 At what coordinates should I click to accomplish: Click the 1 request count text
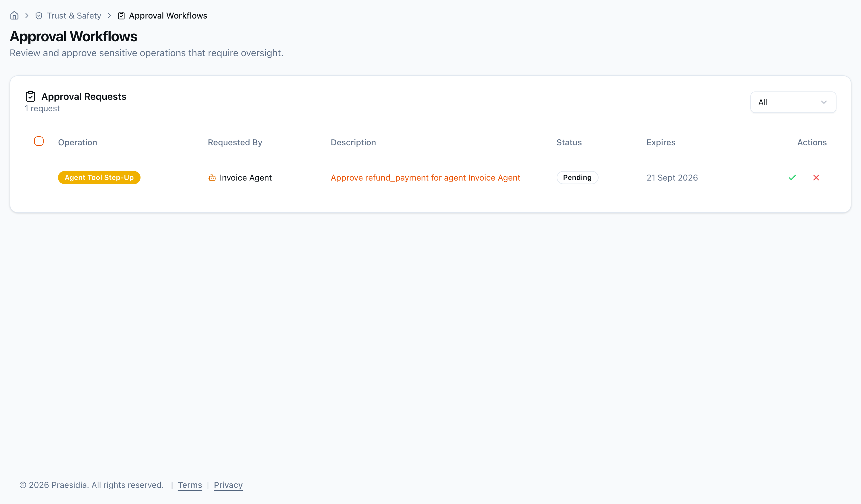42,108
